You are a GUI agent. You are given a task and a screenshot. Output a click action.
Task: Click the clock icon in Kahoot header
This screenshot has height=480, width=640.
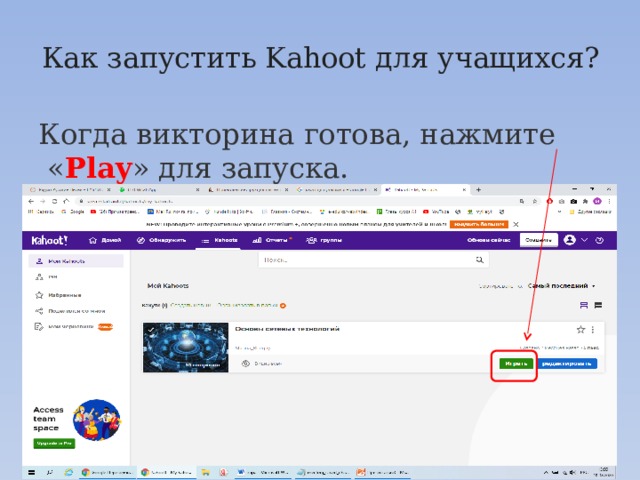tap(600, 240)
